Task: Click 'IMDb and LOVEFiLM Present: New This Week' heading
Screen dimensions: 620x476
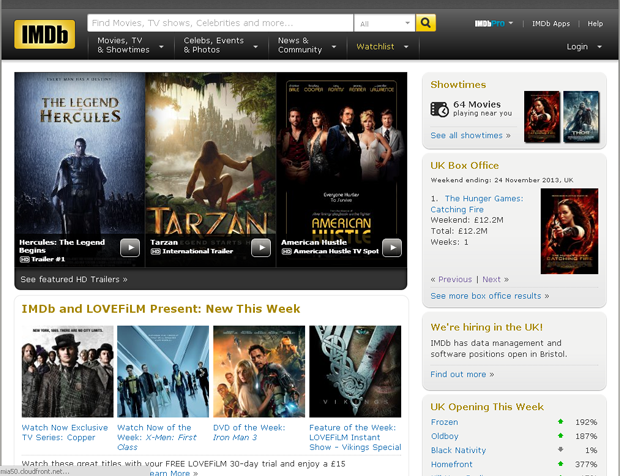Action: point(161,309)
